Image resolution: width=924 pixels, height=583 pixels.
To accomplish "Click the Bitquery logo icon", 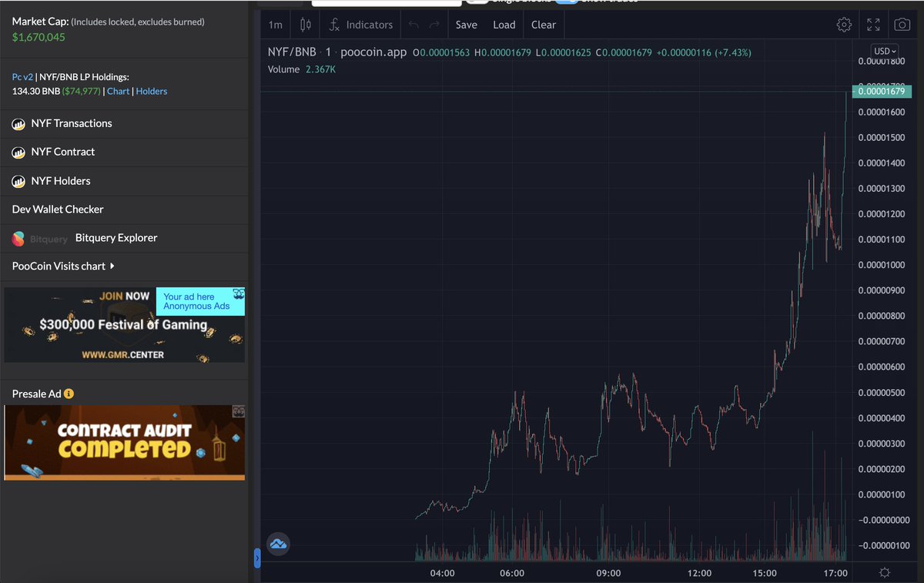I will tap(18, 239).
